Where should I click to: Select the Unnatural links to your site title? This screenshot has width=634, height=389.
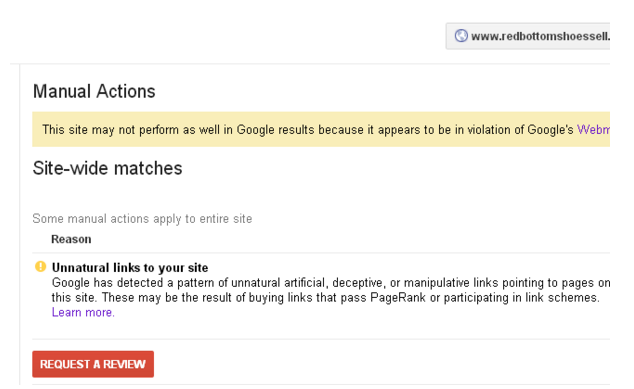coord(130,268)
